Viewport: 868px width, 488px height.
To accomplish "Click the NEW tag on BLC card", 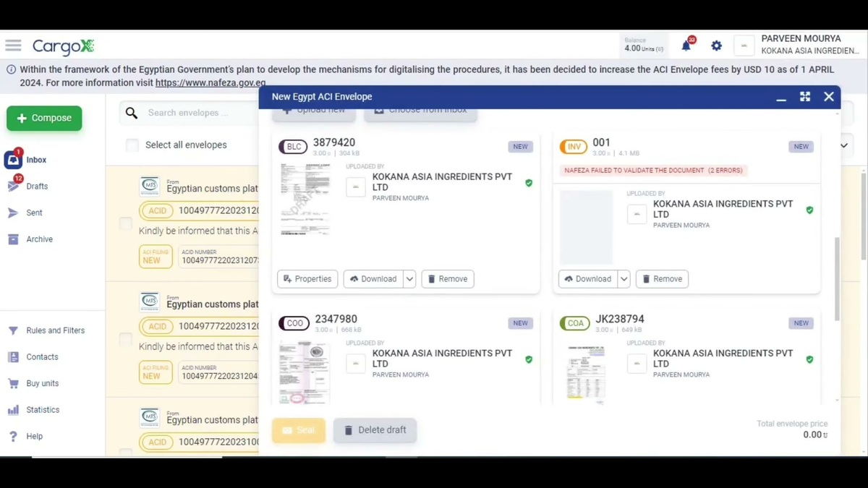I will coord(520,147).
